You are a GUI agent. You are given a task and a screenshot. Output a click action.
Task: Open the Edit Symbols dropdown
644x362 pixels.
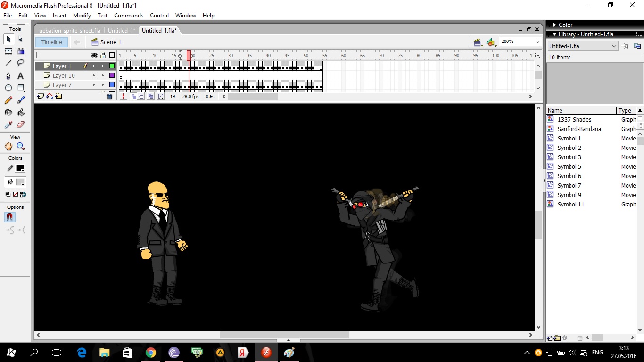491,42
